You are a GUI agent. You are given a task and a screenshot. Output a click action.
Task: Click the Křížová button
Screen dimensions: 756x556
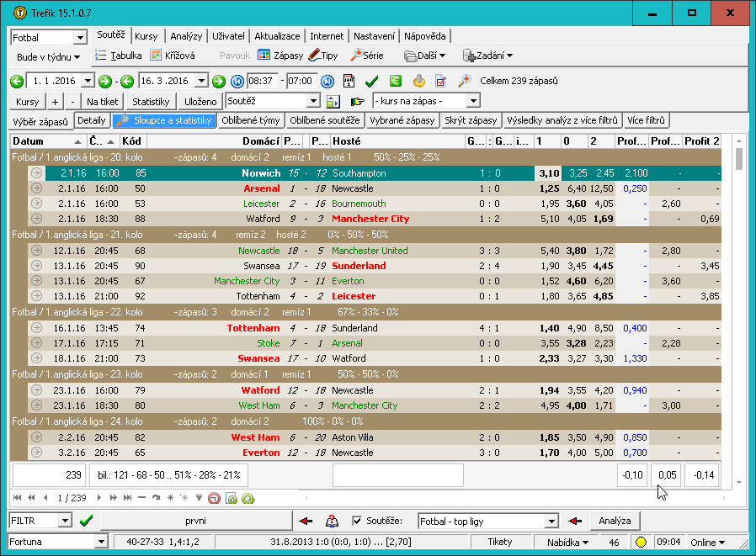pyautogui.click(x=173, y=56)
